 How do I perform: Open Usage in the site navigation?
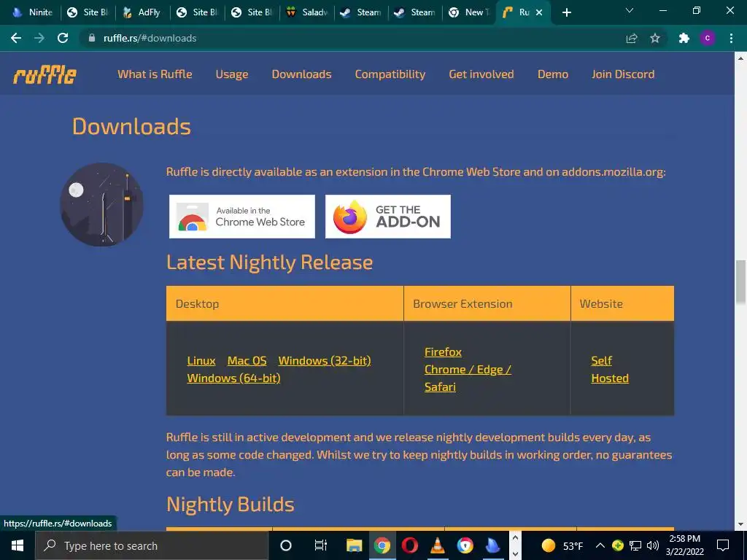(x=231, y=74)
